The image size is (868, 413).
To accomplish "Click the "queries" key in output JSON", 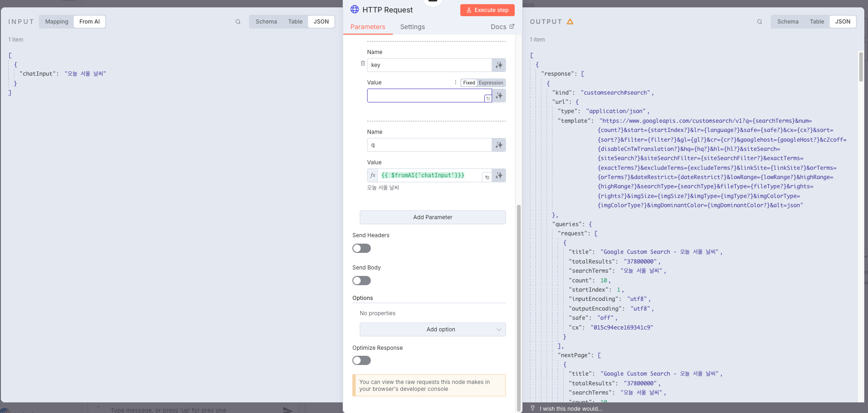I will tap(567, 224).
